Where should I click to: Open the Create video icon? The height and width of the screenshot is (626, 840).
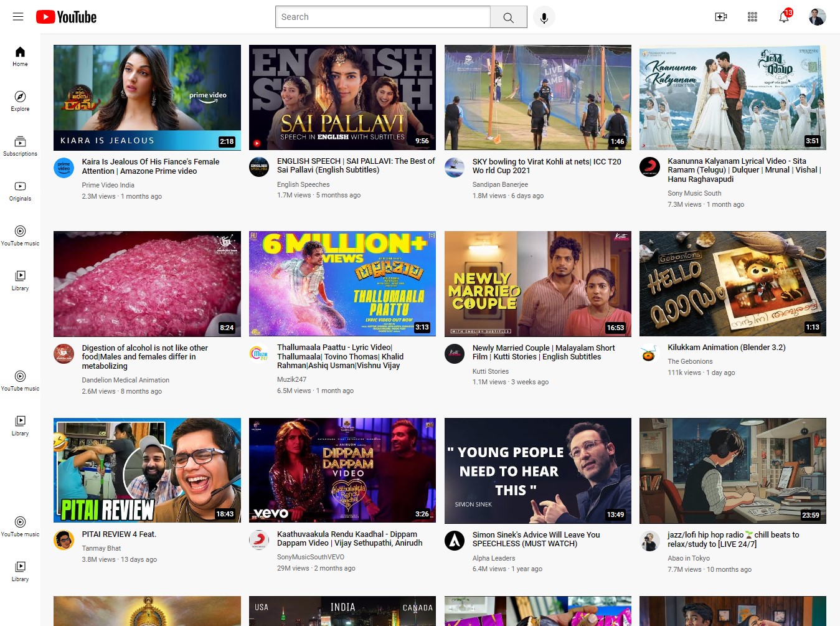click(720, 17)
